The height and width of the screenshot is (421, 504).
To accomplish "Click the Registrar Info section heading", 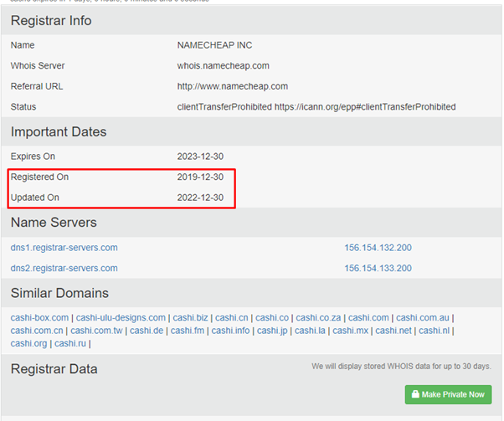I will (x=51, y=21).
